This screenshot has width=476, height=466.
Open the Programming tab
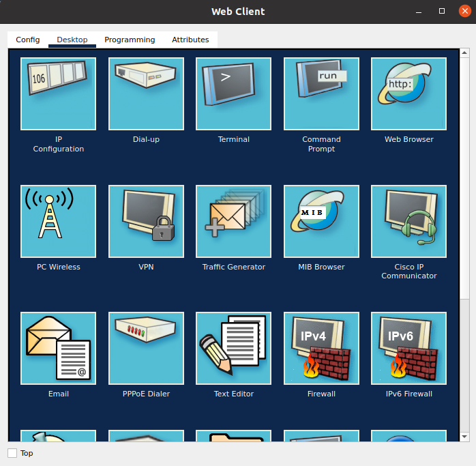point(130,40)
